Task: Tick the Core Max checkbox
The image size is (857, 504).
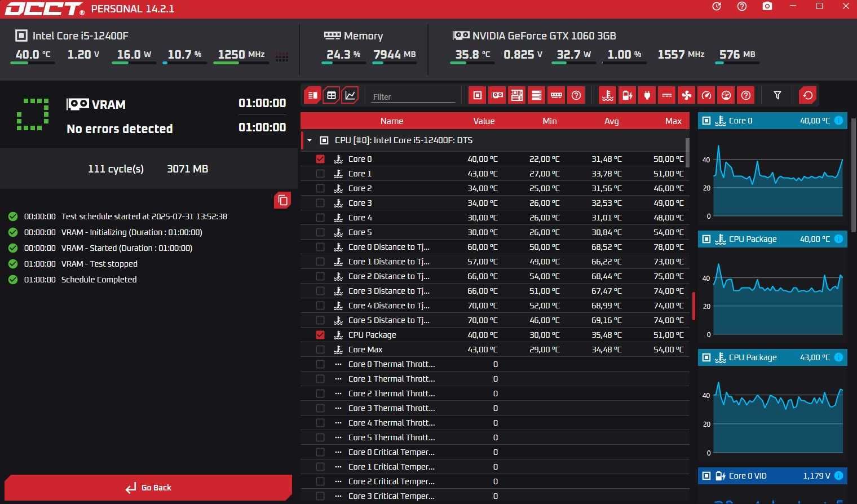Action: 320,350
